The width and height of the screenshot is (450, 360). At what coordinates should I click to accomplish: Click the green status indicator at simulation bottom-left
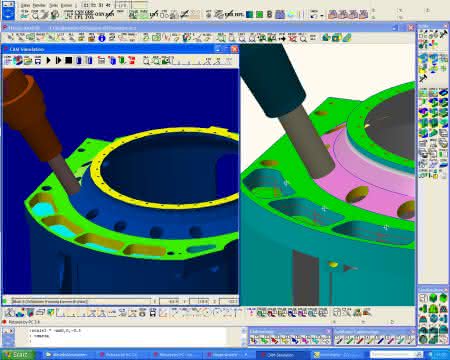(5, 302)
